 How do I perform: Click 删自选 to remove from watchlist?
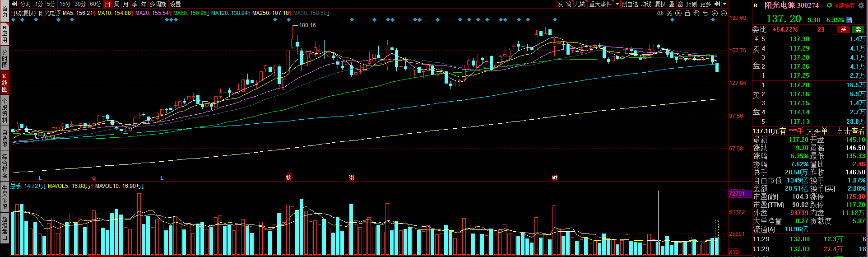(x=630, y=4)
